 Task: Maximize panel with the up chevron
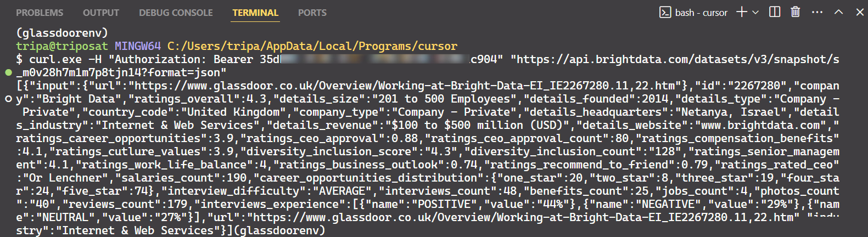838,12
